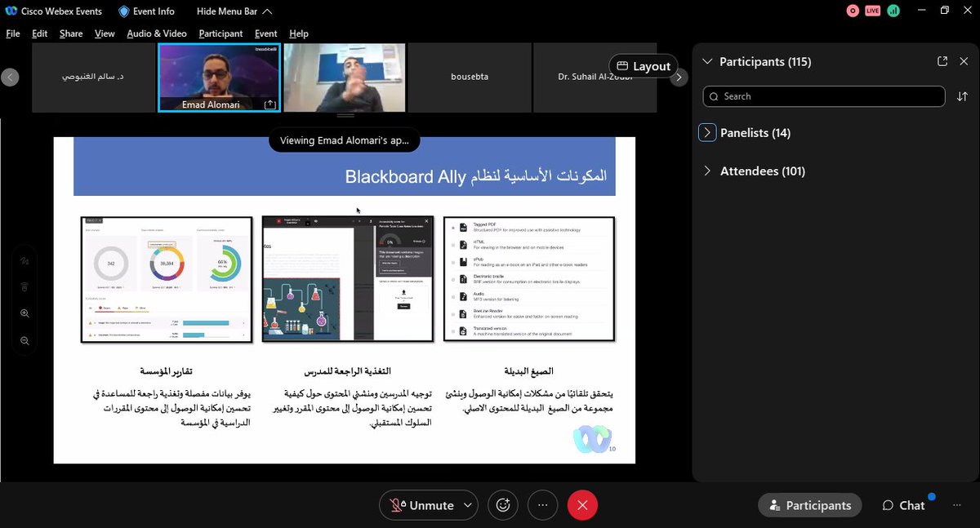Click the تقارير المؤسسة heading
Viewport: 980px width, 528px height.
(x=166, y=371)
